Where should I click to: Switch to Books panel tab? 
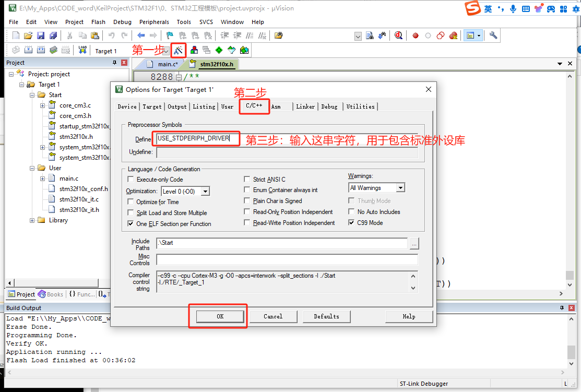[51, 294]
